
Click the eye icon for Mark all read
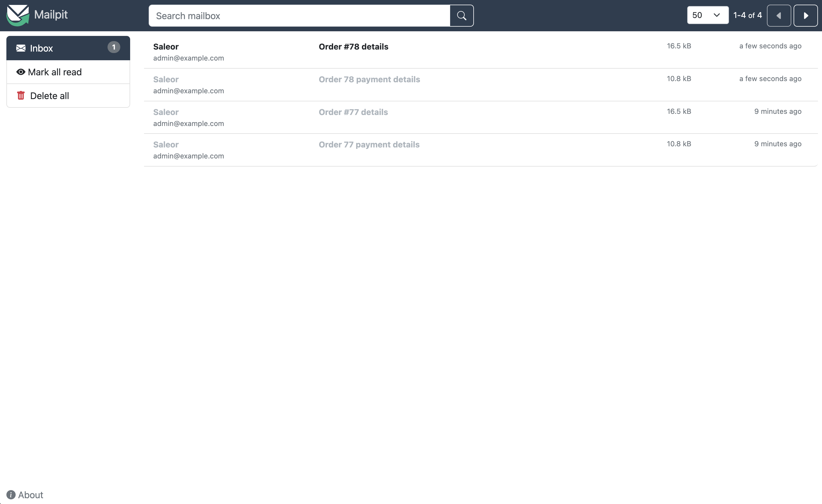21,72
